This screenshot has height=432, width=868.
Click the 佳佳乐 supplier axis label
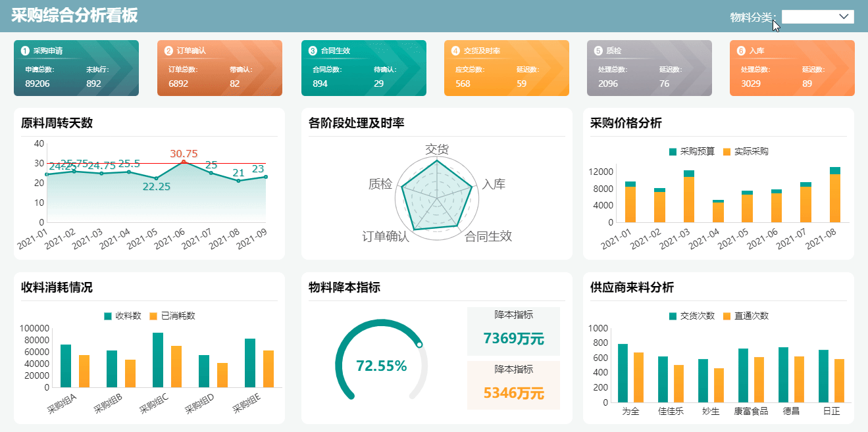point(671,412)
